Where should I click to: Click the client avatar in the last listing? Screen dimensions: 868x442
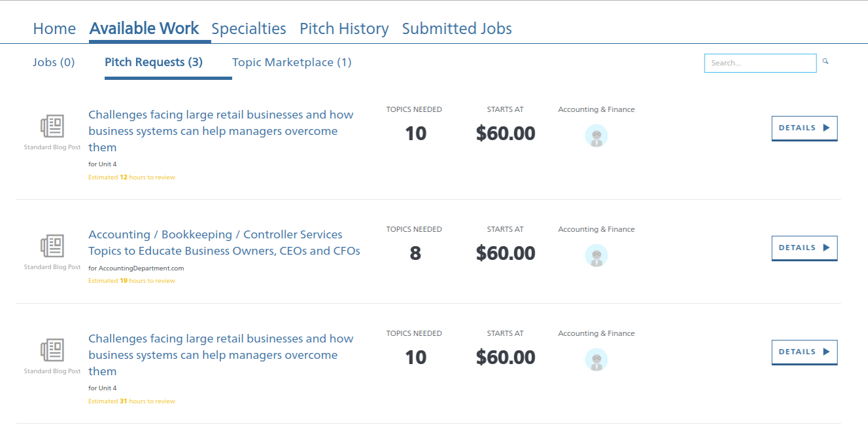tap(596, 360)
